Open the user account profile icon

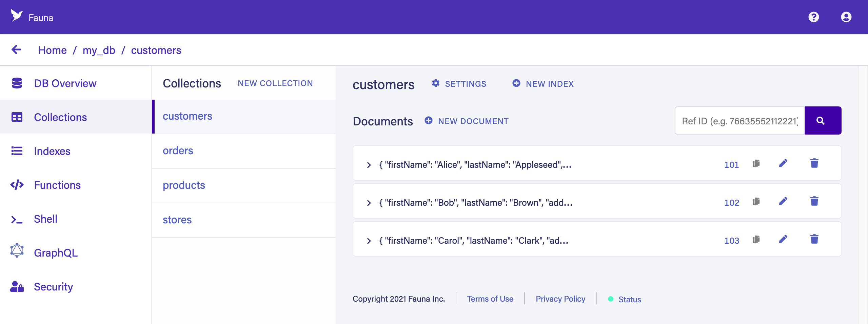click(x=846, y=17)
